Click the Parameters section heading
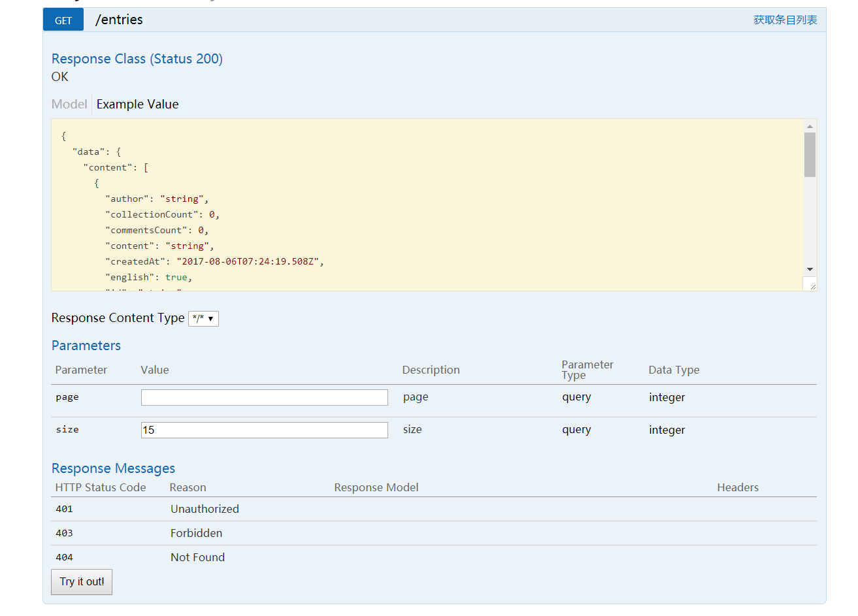The width and height of the screenshot is (858, 616). (x=86, y=346)
